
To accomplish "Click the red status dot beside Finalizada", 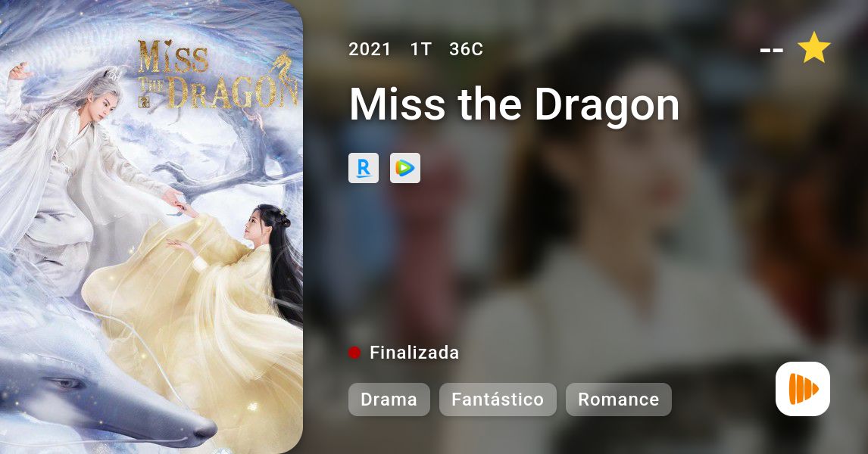I will [x=354, y=353].
